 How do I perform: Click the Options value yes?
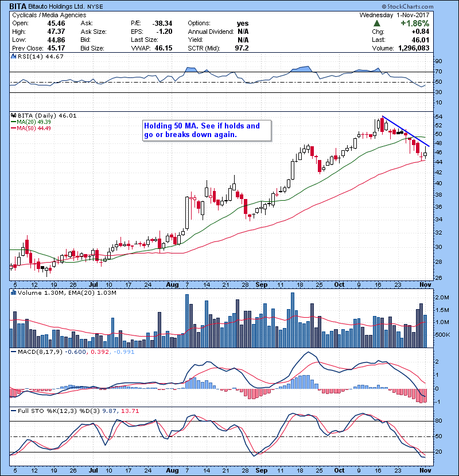[x=243, y=24]
